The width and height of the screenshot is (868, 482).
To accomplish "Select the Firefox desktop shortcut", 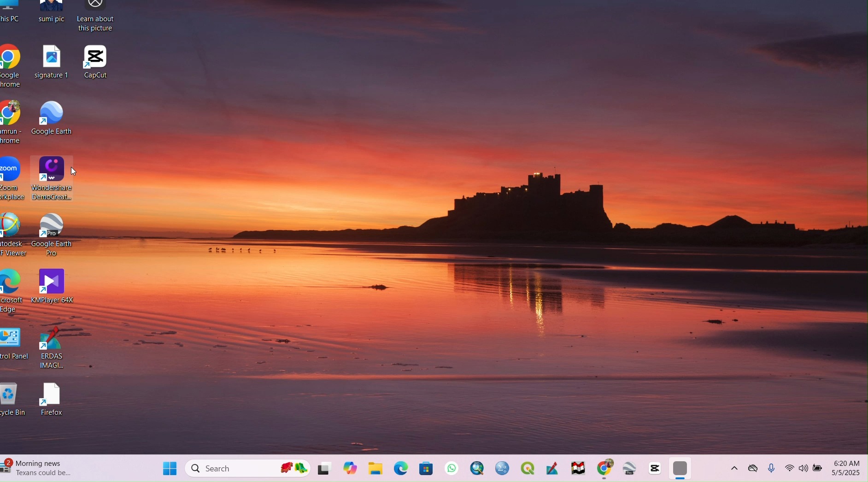I will [x=52, y=400].
